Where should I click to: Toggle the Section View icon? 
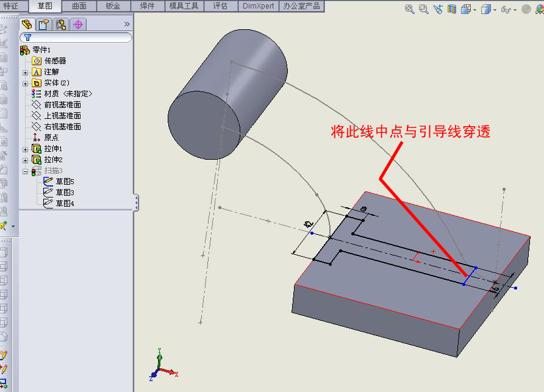click(452, 9)
